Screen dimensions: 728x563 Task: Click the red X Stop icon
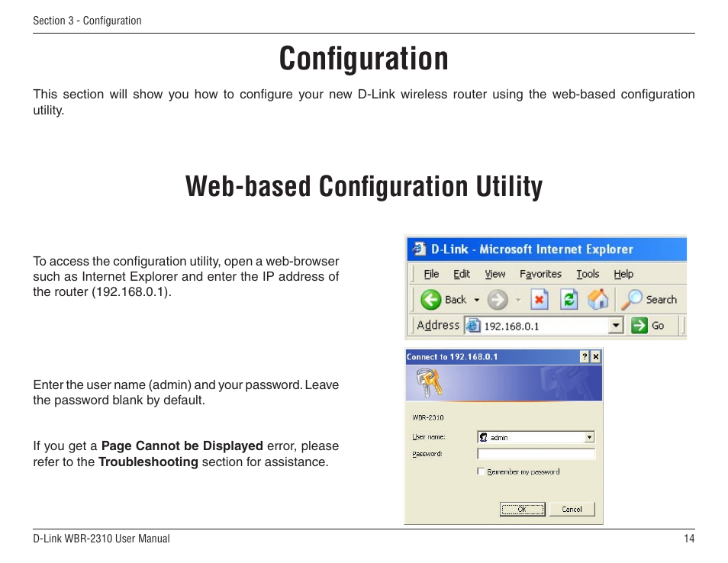pos(539,299)
